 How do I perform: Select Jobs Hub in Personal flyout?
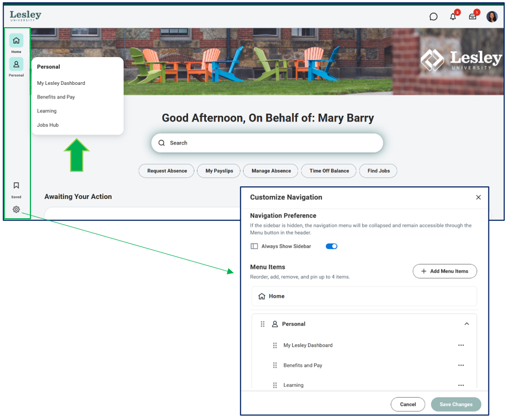coord(48,125)
